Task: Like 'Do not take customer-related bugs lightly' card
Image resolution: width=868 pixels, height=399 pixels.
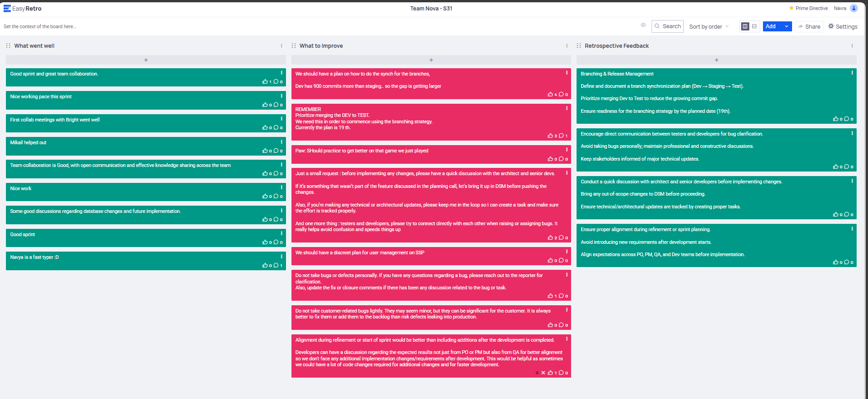Action: click(x=550, y=325)
